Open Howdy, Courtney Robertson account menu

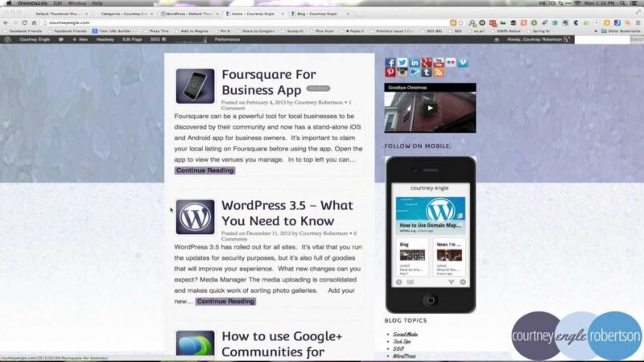[538, 39]
